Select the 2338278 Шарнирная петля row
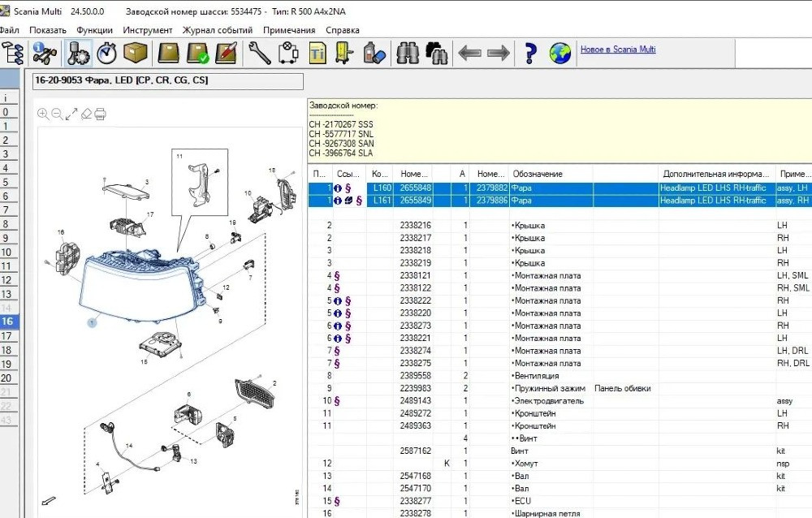Screen dimensions: 812x518 (x=559, y=513)
